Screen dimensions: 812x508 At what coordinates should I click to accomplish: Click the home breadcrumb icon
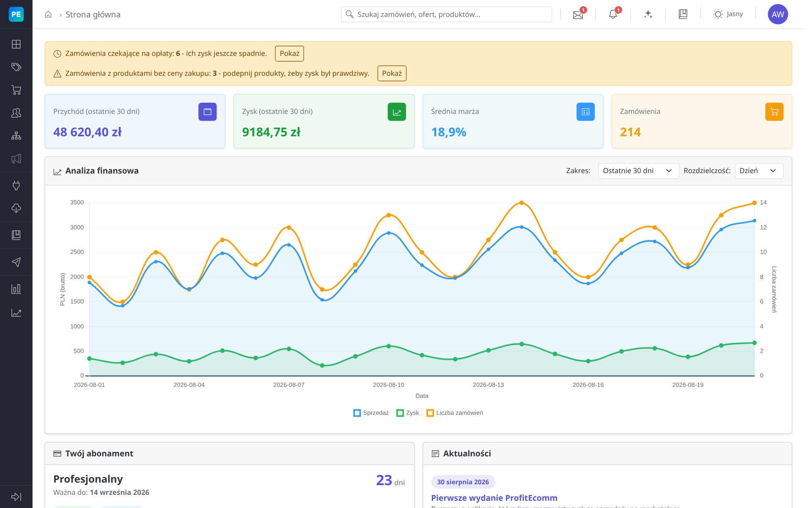pyautogui.click(x=48, y=14)
